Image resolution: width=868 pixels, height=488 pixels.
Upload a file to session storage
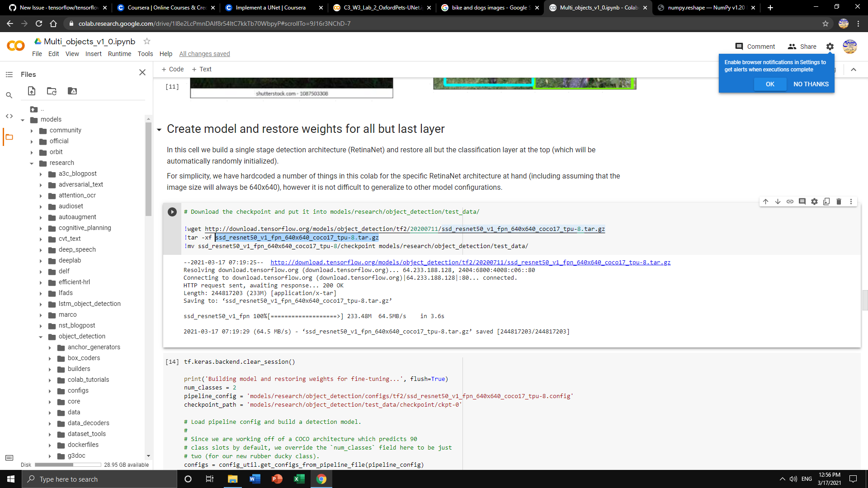(32, 91)
